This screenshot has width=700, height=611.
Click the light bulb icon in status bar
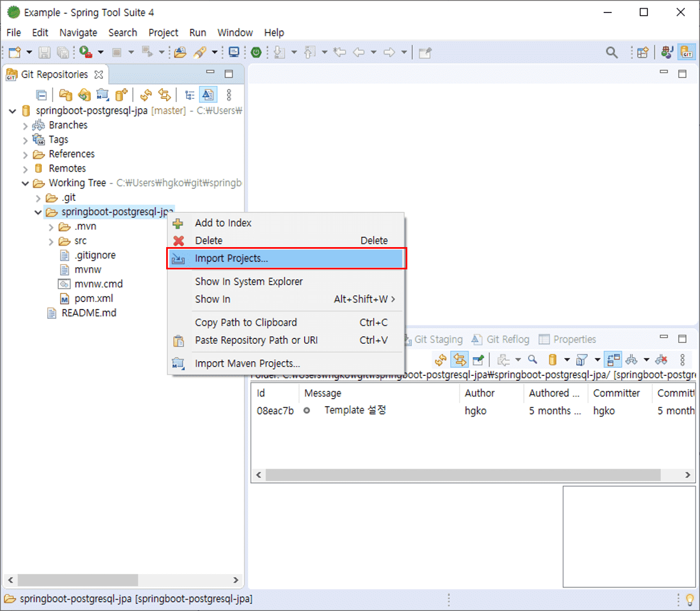click(690, 600)
